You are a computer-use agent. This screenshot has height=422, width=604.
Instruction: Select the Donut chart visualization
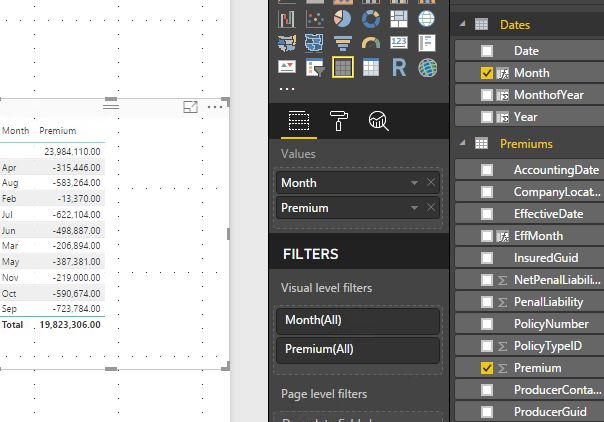click(x=371, y=19)
